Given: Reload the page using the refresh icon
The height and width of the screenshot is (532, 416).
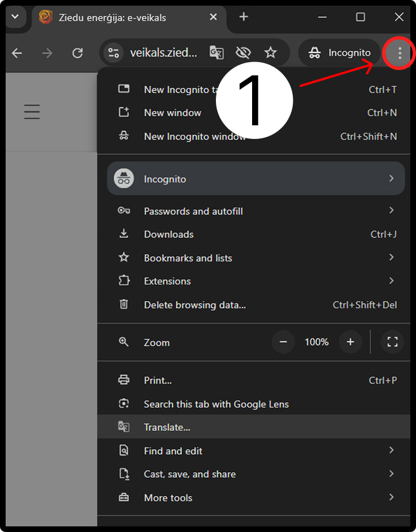Looking at the screenshot, I should [x=77, y=53].
